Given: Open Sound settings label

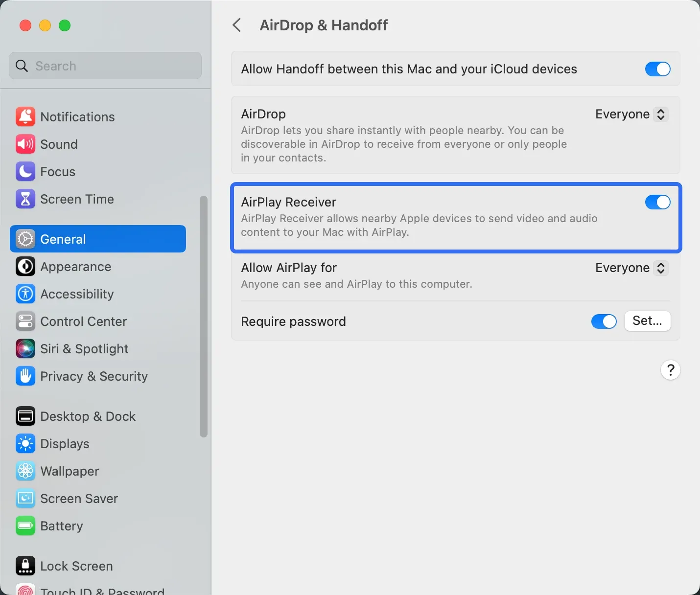Looking at the screenshot, I should [59, 144].
